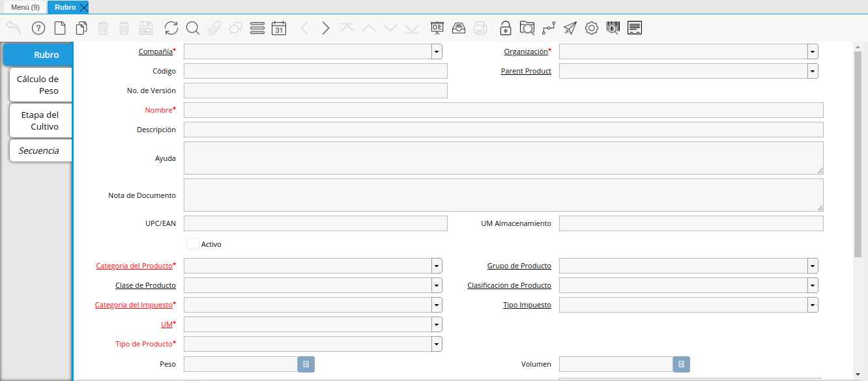Expand the Compañía dropdown
This screenshot has width=868, height=381.
[436, 51]
